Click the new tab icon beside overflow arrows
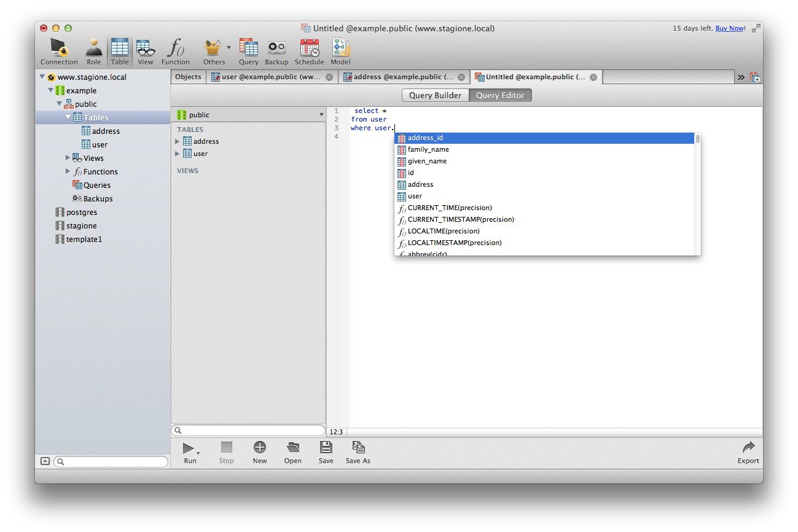This screenshot has height=532, width=798. [755, 77]
